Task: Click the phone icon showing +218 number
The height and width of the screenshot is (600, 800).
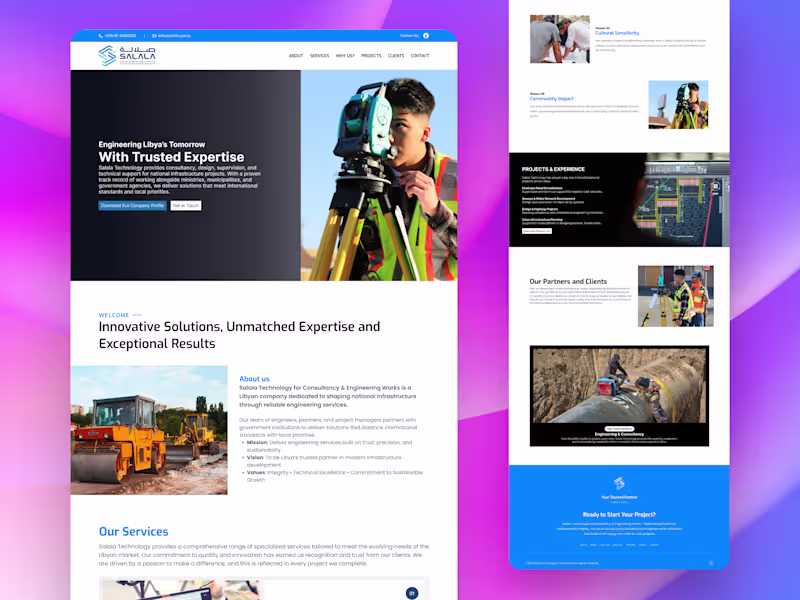Action: tap(100, 35)
